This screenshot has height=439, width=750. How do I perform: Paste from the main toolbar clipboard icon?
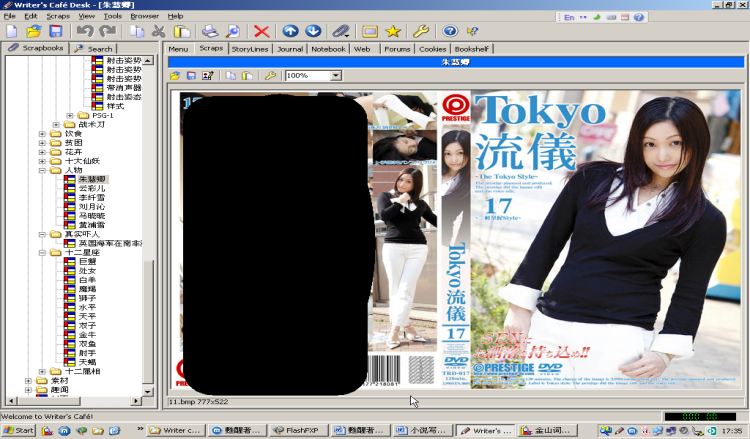coord(182,32)
